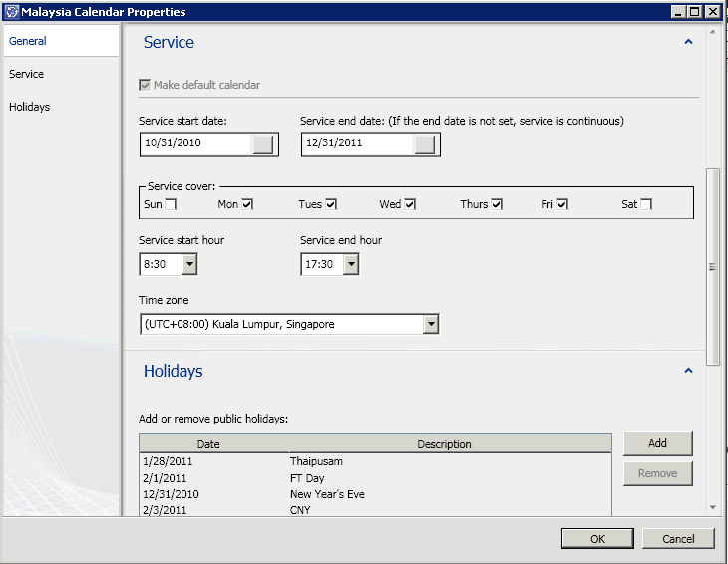
Task: Click vertical scrollbar thumb
Action: 713,267
